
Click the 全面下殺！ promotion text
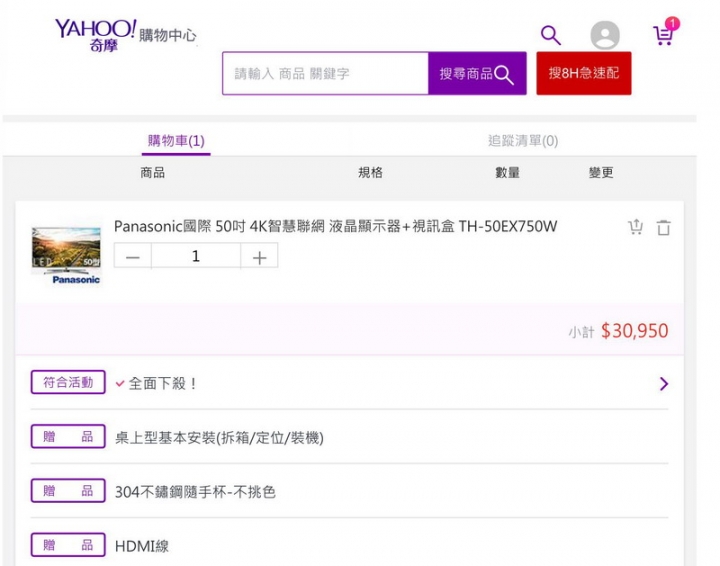pos(163,383)
